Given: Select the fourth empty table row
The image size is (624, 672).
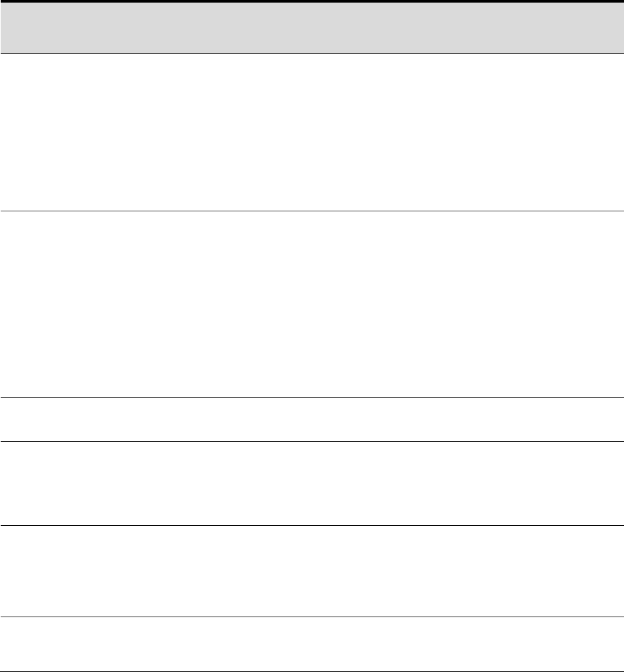Looking at the screenshot, I should click(312, 483).
